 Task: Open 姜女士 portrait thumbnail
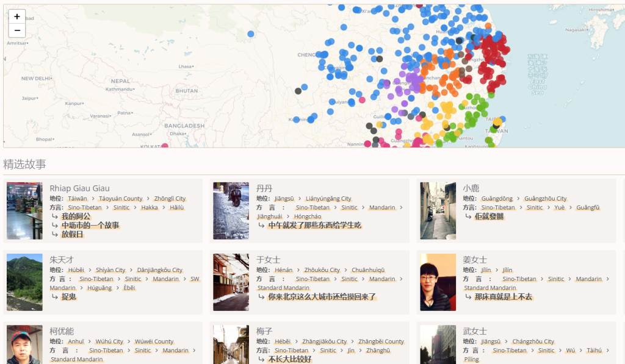click(x=438, y=282)
